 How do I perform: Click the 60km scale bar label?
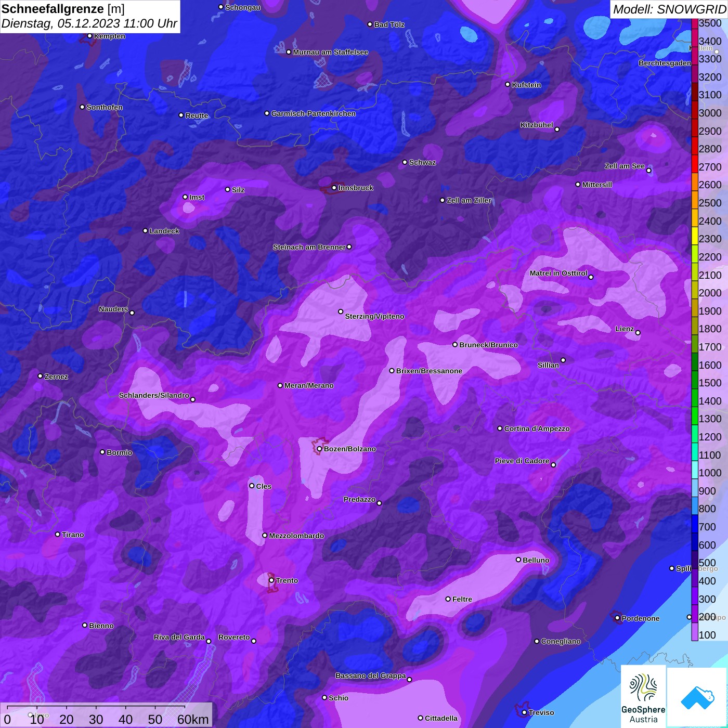tap(193, 720)
